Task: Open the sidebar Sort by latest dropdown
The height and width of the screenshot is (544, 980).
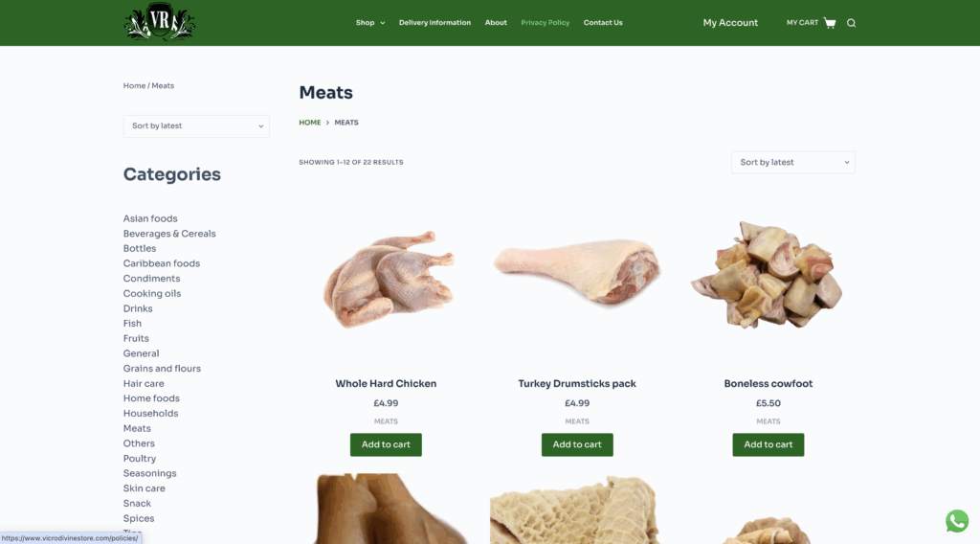Action: coord(196,126)
